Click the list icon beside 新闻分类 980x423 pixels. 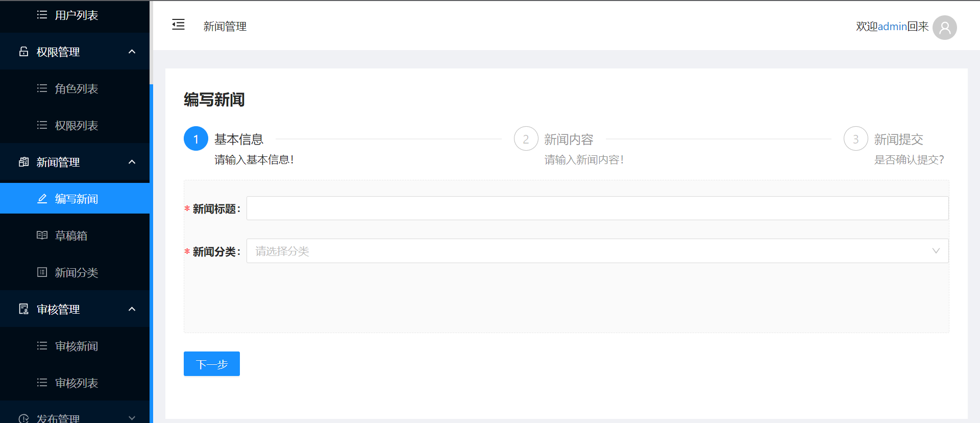(42, 272)
